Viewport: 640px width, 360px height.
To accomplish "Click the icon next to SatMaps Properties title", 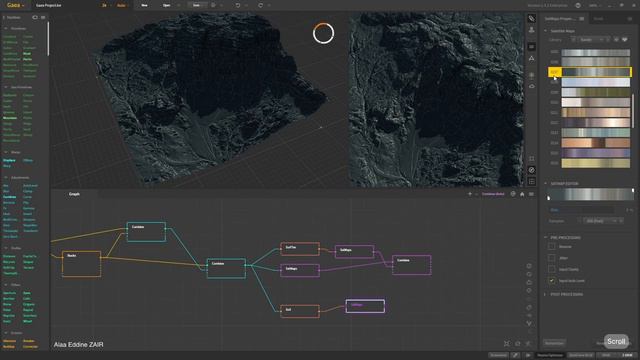I will point(581,18).
